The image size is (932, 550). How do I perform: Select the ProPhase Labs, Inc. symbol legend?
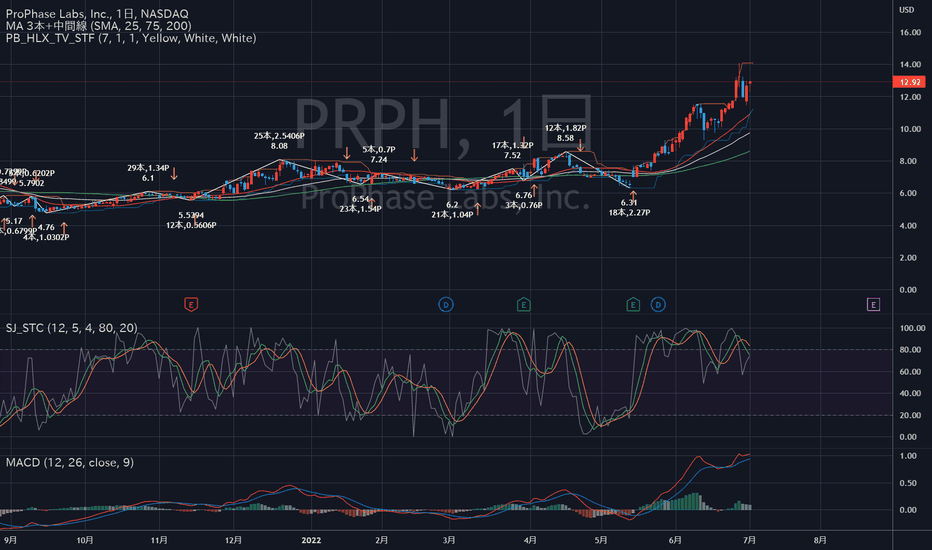point(97,13)
